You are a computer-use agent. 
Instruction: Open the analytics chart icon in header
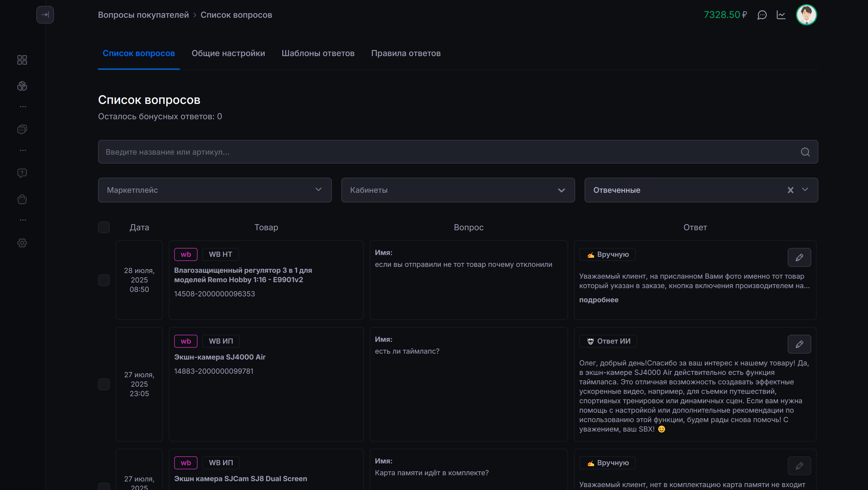click(x=781, y=15)
